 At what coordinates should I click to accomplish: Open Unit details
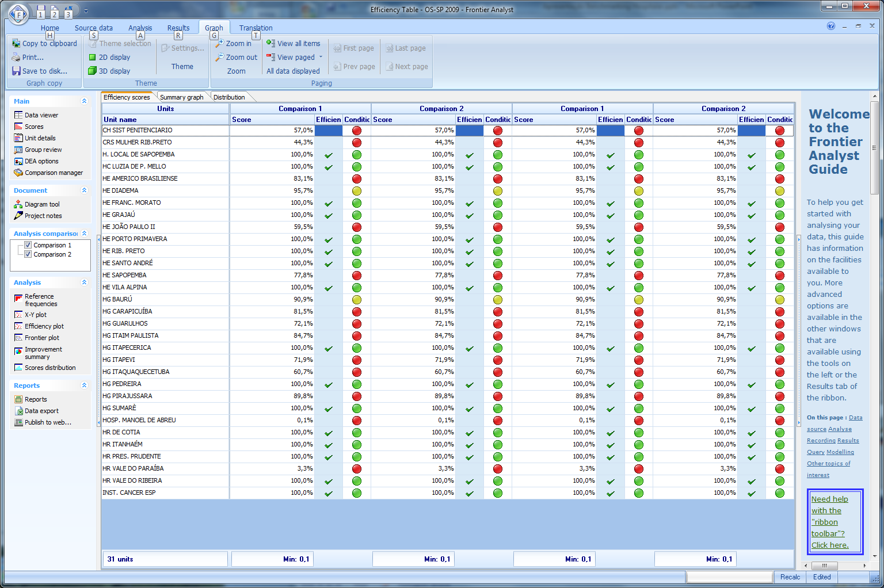click(x=35, y=138)
